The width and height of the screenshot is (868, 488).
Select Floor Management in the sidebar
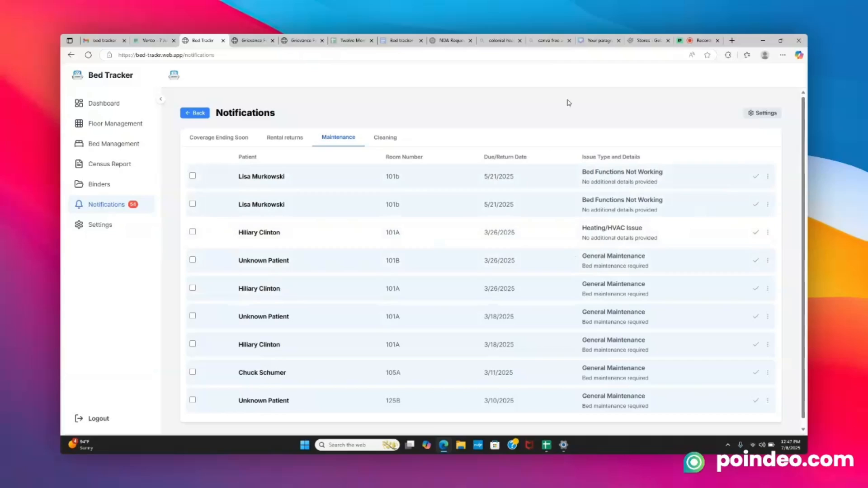115,123
